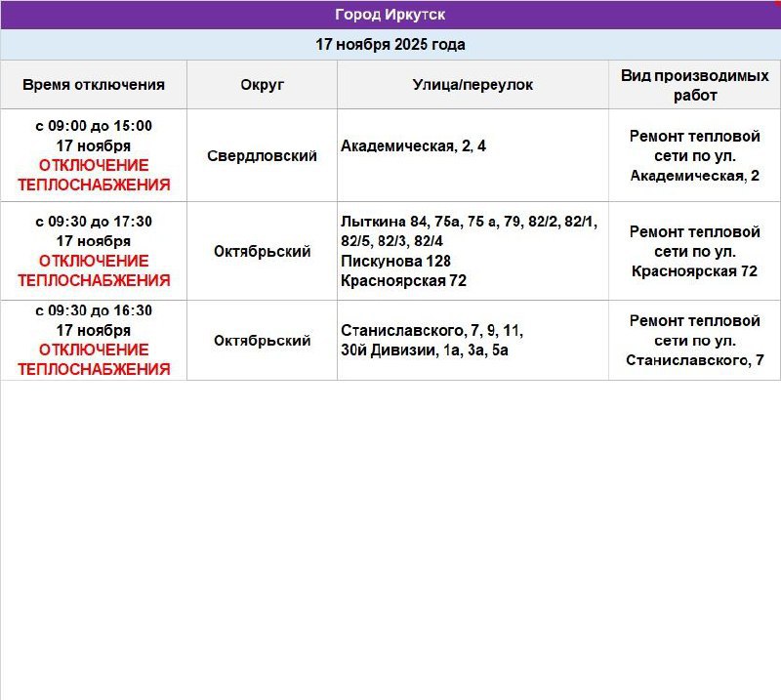
Task: Click the second "Октябрьский" district cell
Action: coord(262,341)
